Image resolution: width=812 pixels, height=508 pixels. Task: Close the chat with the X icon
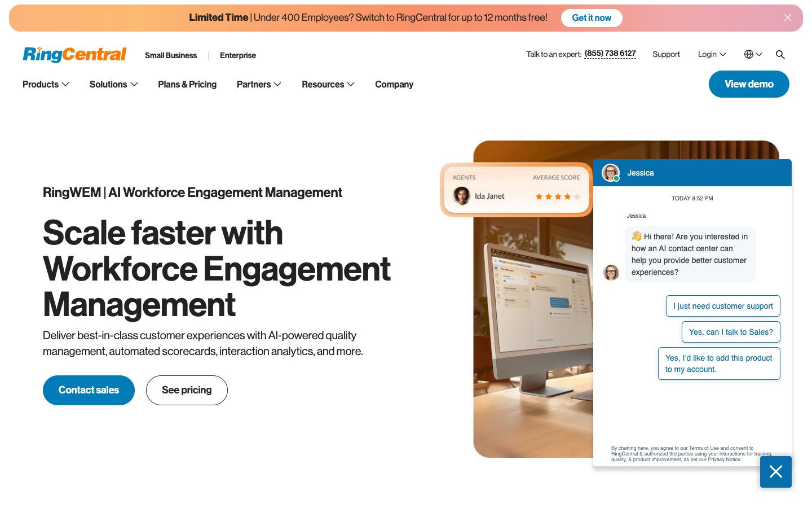[776, 472]
